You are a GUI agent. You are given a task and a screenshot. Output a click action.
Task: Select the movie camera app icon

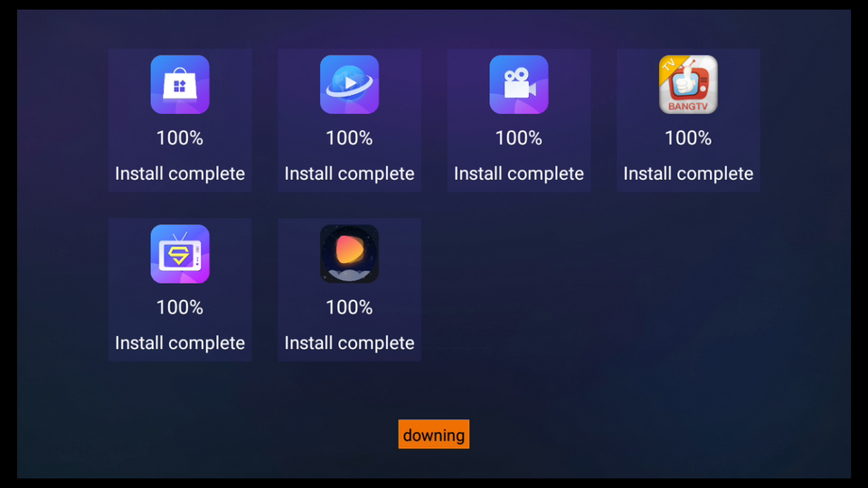[x=519, y=85]
